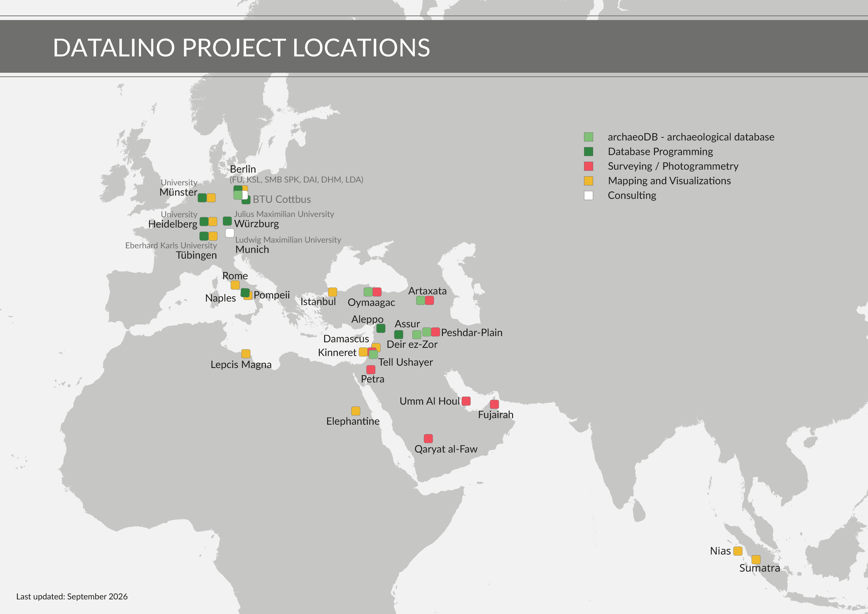Viewport: 868px width, 614px height.
Task: Select the white Consulting marker near Munich
Action: (229, 233)
